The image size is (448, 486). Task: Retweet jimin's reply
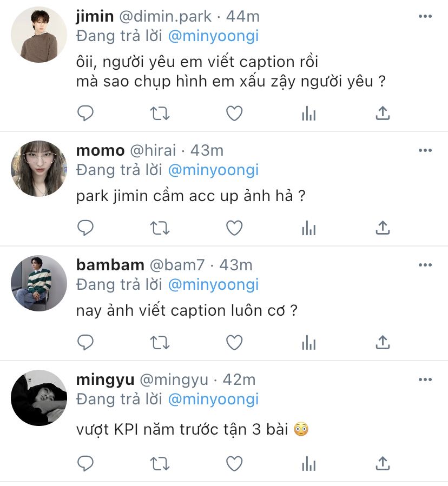click(x=160, y=114)
